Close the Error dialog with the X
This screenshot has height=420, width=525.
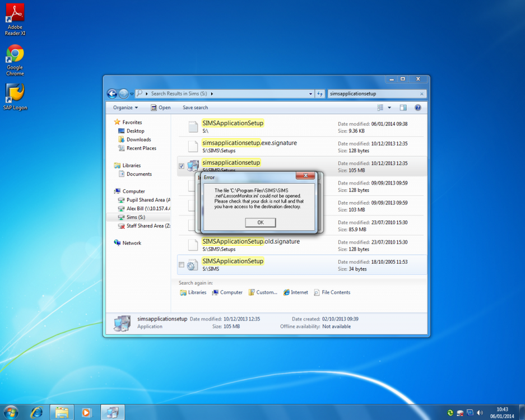pyautogui.click(x=305, y=176)
